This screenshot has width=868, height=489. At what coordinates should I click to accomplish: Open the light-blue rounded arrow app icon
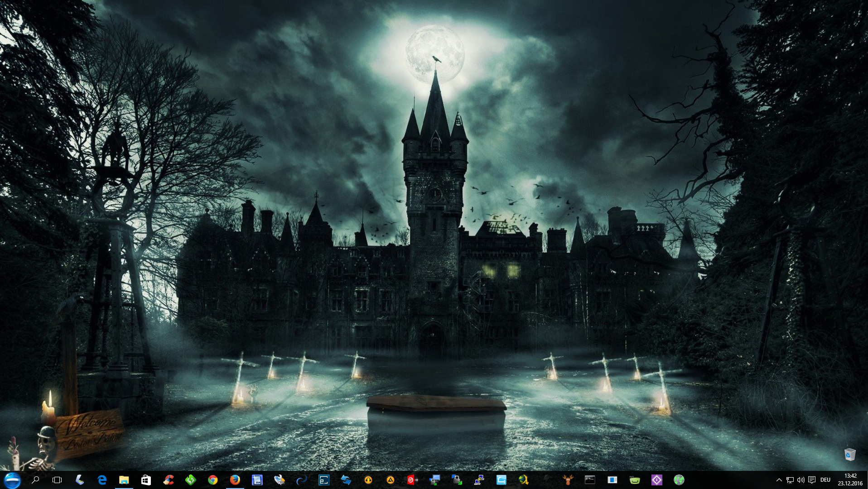pyautogui.click(x=501, y=480)
